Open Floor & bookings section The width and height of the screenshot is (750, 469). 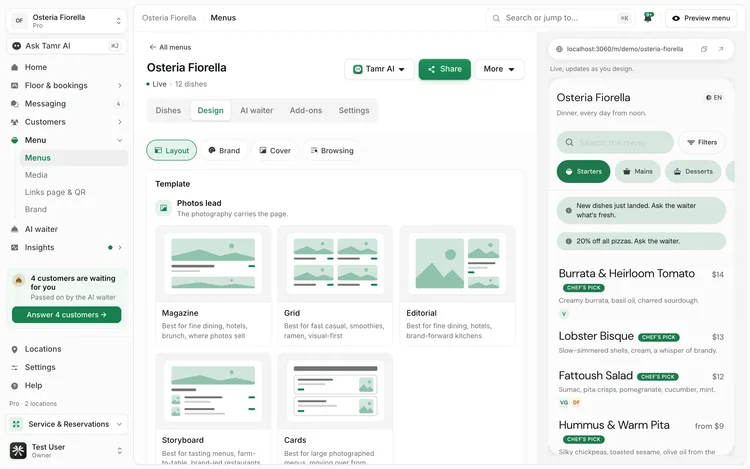67,86
